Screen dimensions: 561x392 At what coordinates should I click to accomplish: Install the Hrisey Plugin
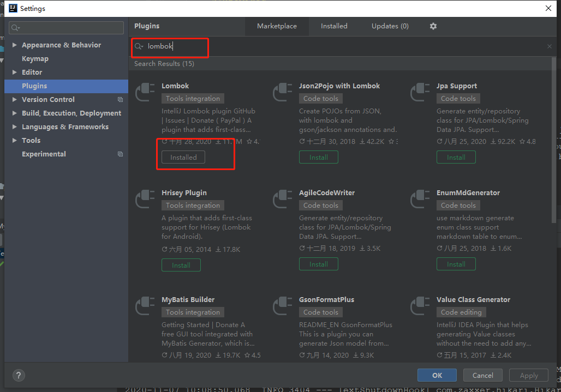[x=181, y=265]
